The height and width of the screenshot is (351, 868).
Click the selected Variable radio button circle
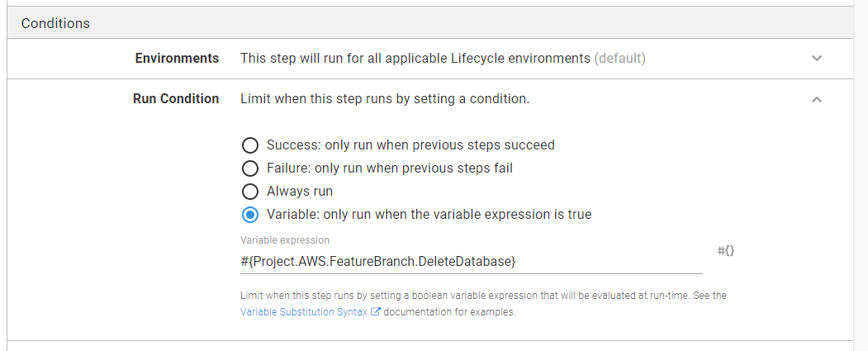(x=250, y=215)
